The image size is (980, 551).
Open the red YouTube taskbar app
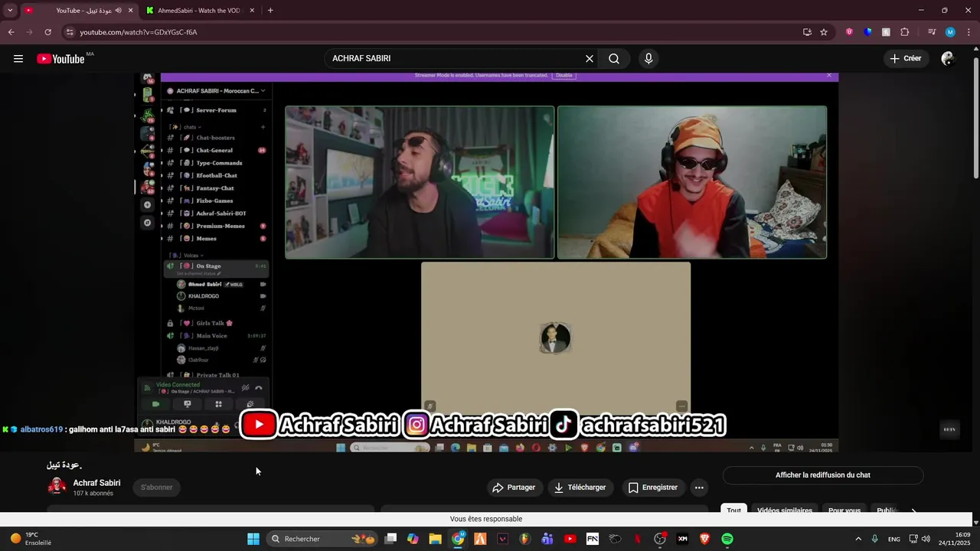[570, 539]
